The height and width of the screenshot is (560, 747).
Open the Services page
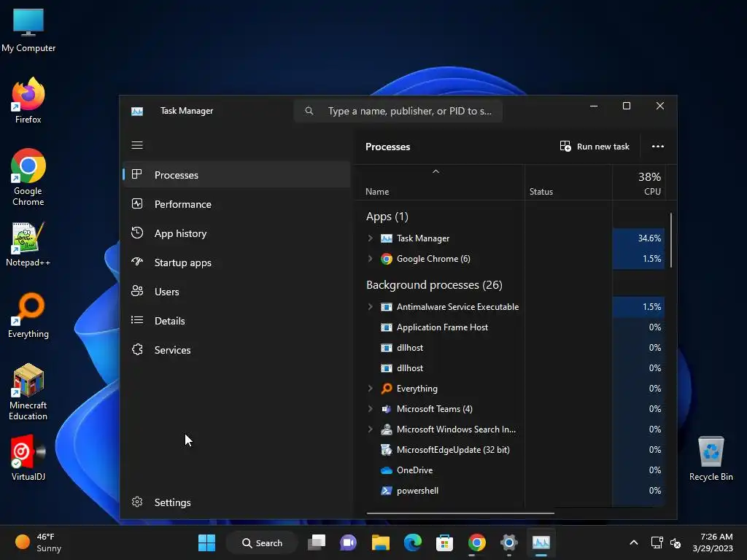(x=237, y=350)
